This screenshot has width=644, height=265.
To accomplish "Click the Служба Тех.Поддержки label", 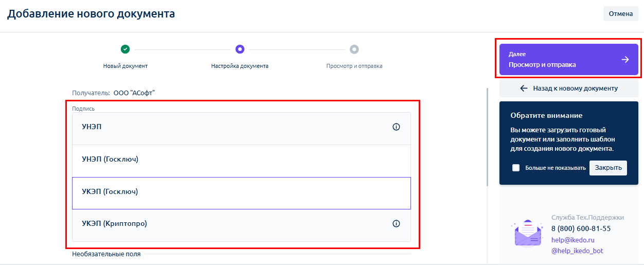I will tap(587, 217).
